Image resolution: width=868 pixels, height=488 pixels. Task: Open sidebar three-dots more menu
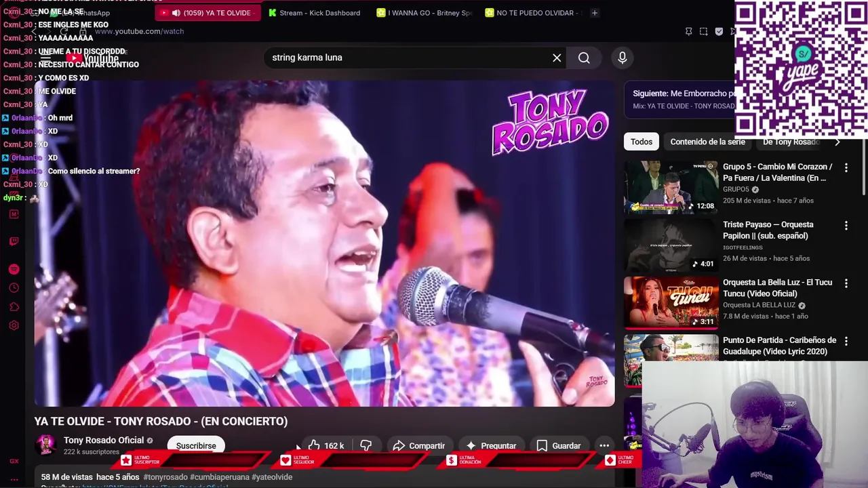pos(14,480)
